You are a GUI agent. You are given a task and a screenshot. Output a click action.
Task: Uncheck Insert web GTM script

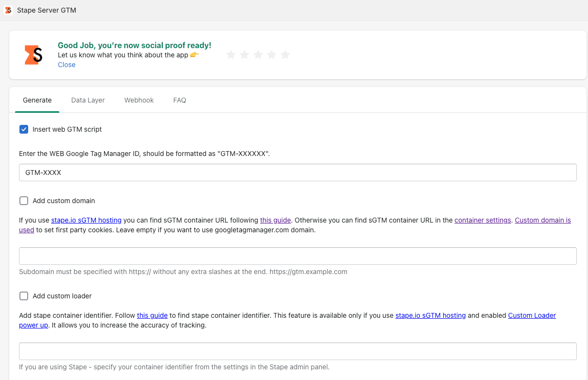click(x=24, y=129)
